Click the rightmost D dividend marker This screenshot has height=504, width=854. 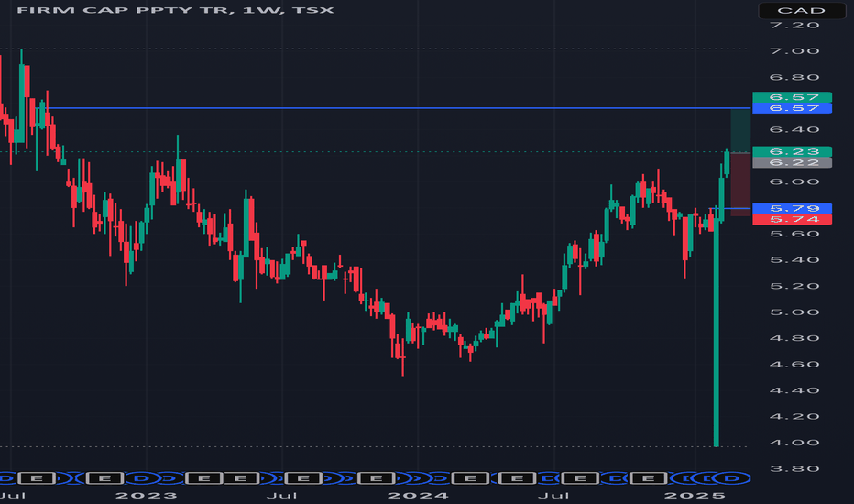tap(731, 478)
